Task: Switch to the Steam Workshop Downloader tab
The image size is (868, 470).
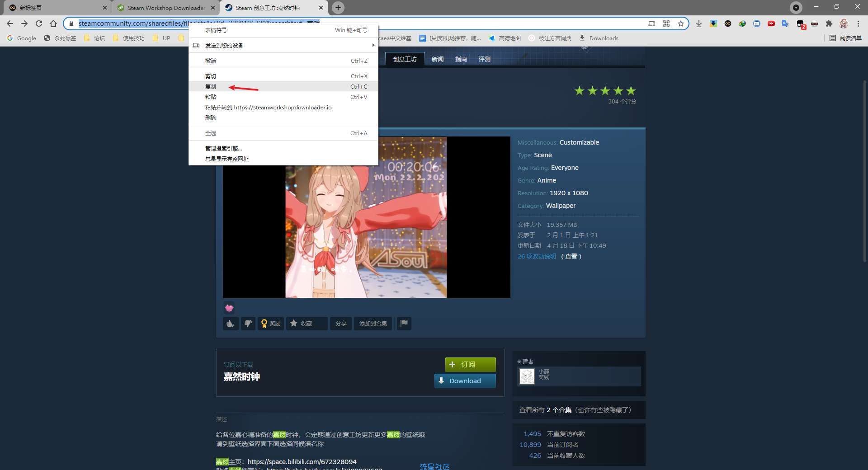Action: pos(165,8)
